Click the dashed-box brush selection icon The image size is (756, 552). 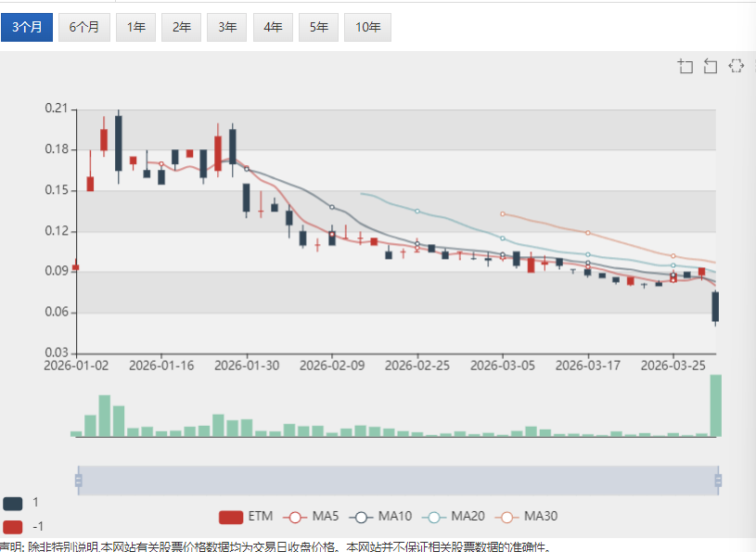tap(737, 66)
